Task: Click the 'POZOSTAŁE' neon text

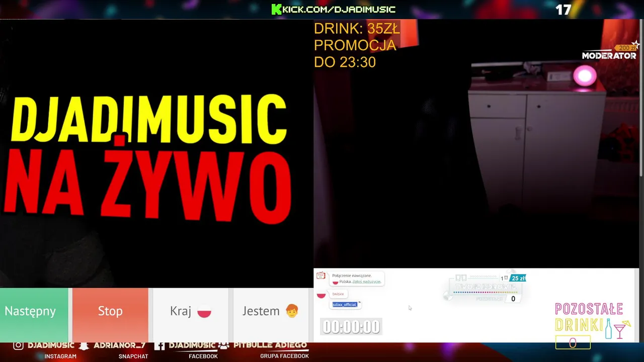Action: coord(589,309)
